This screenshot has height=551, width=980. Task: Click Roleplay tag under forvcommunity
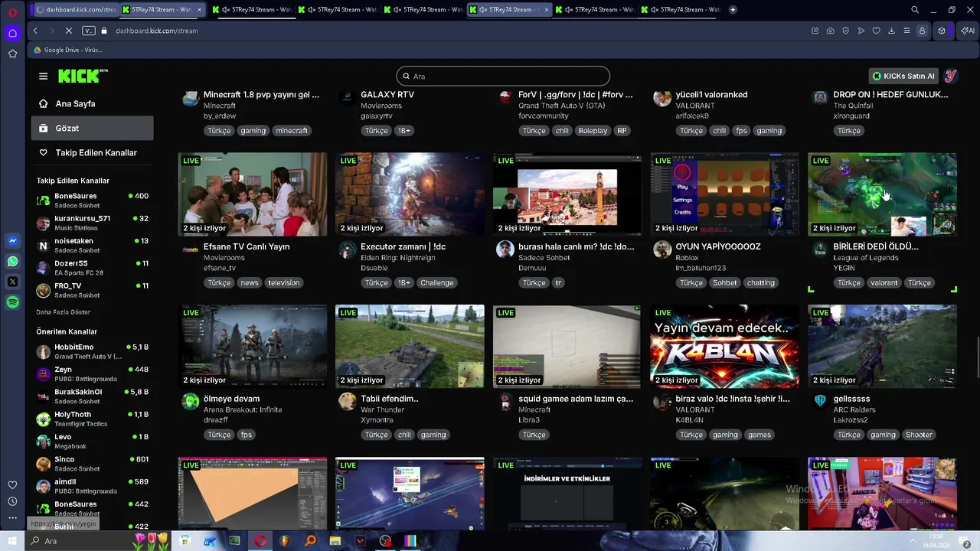click(593, 131)
